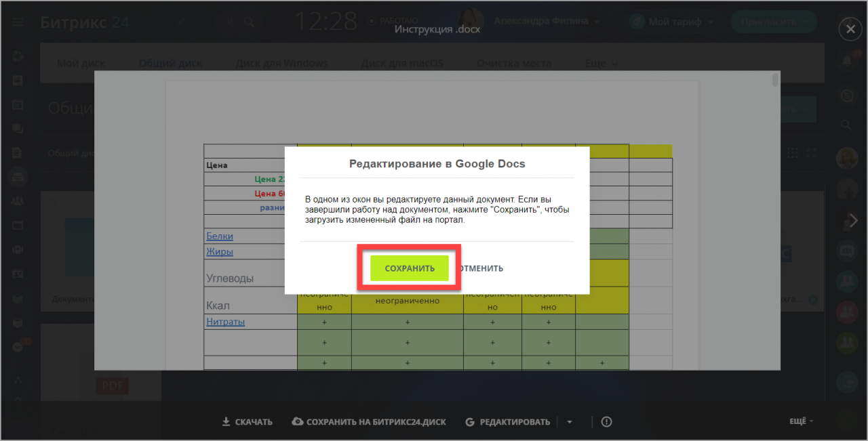Viewport: 868px width, 441px height.
Task: Click the Белки link in document
Action: coord(220,236)
